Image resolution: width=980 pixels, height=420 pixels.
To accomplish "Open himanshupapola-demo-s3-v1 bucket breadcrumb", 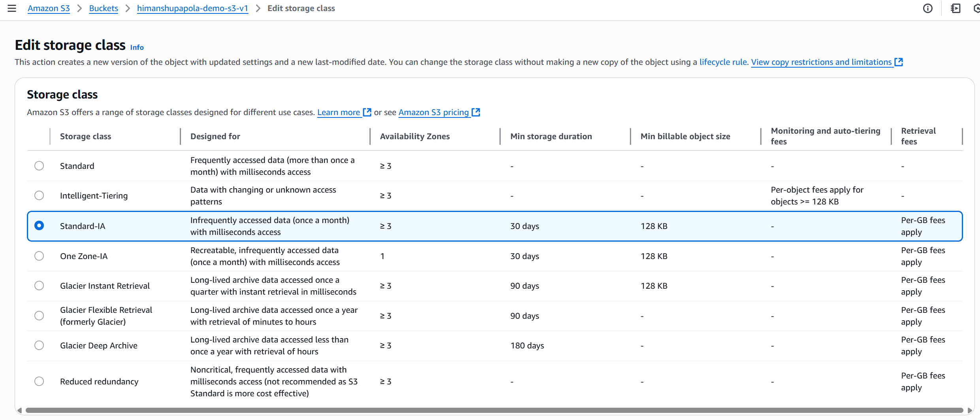I will click(192, 8).
